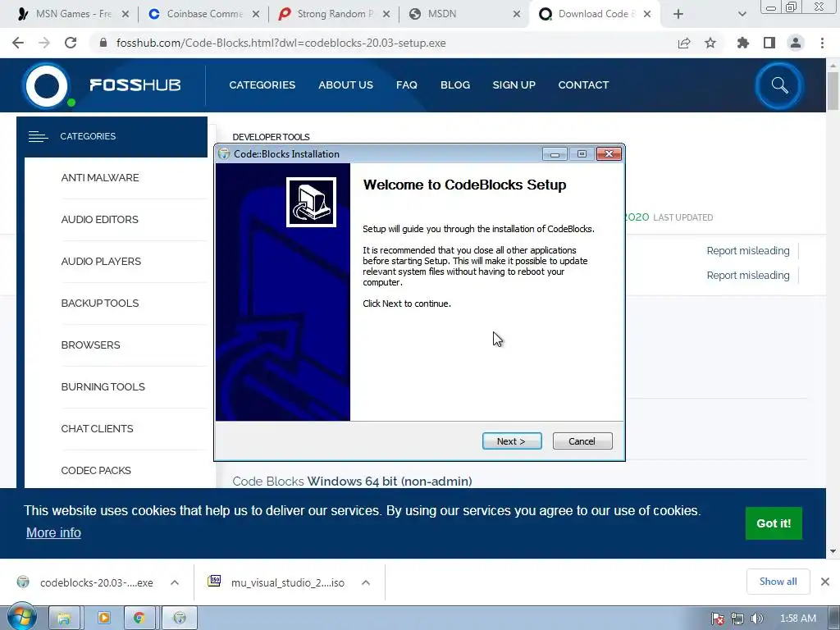Click the site padlock icon
Image resolution: width=840 pixels, height=630 pixels.
103,43
